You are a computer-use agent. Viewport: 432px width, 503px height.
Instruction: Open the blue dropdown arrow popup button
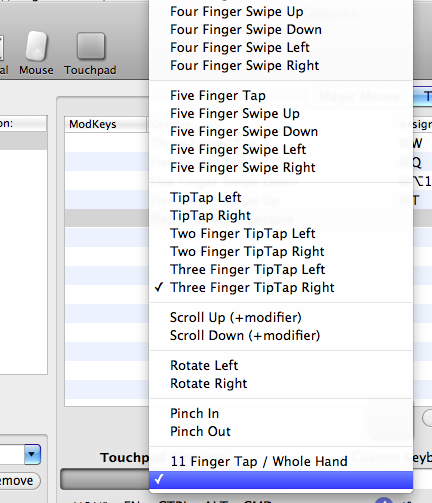point(32,454)
